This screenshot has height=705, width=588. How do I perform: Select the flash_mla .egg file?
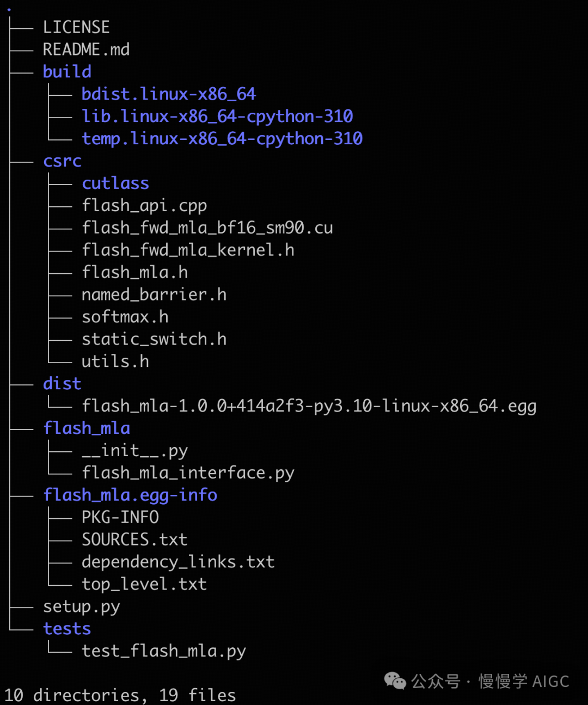point(309,406)
